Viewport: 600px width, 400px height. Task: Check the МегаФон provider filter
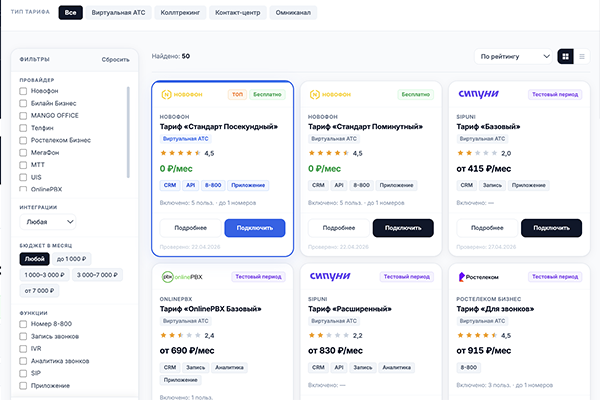(23, 153)
